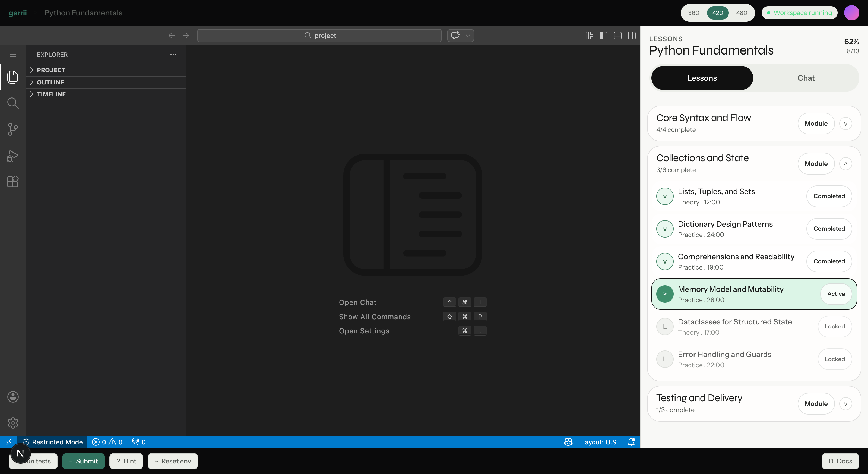Select the 480 width option
The image size is (868, 474).
[742, 13]
